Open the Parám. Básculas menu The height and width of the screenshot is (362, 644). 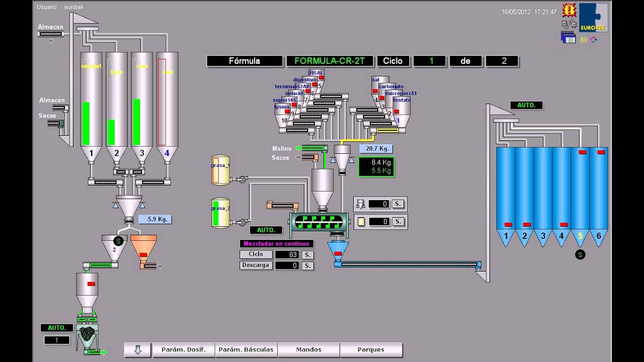tap(246, 350)
